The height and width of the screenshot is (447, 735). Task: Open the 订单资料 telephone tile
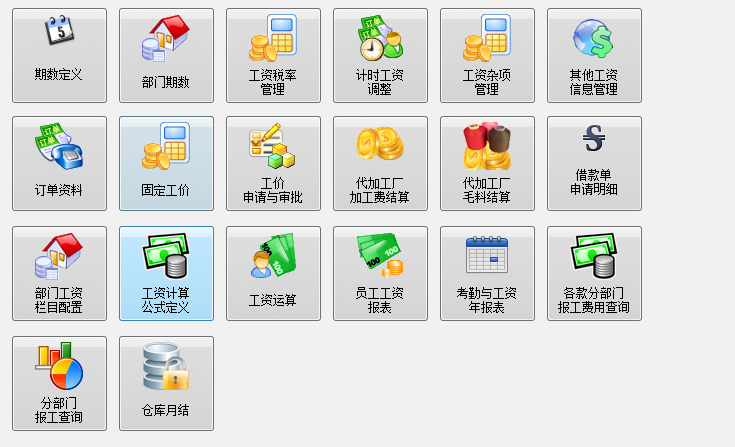(x=60, y=164)
